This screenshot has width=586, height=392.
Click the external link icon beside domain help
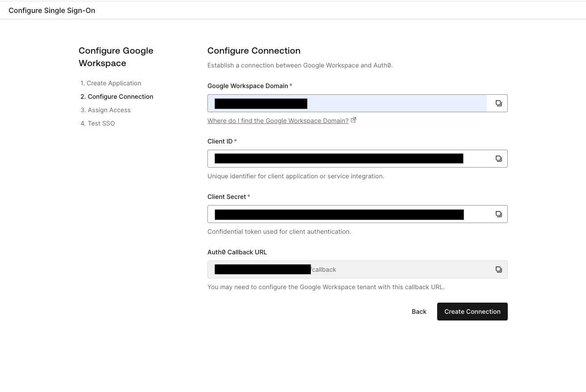point(354,120)
